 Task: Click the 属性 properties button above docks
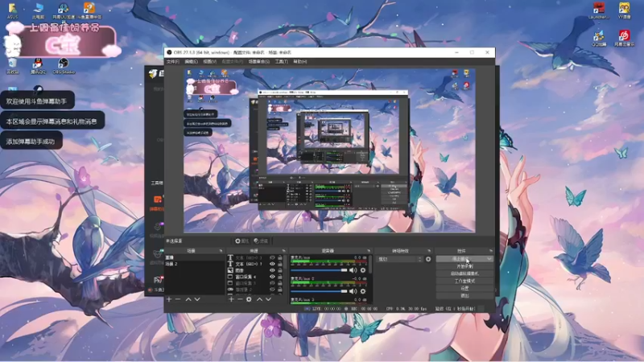coord(242,241)
